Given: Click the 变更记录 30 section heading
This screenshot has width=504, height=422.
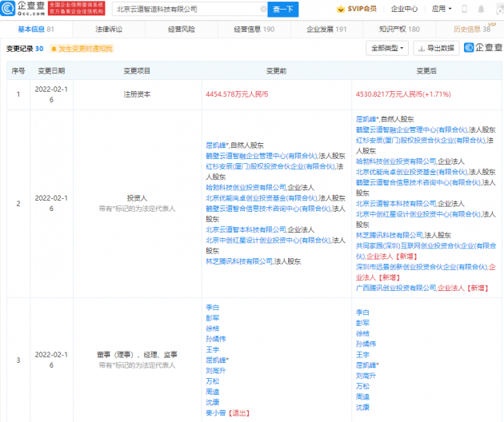Looking at the screenshot, I should (25, 49).
